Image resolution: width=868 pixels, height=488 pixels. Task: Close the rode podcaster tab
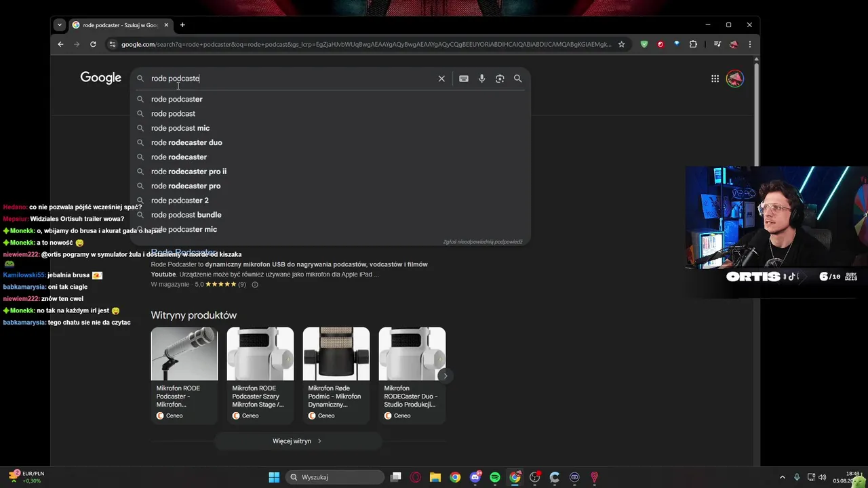[x=166, y=25]
